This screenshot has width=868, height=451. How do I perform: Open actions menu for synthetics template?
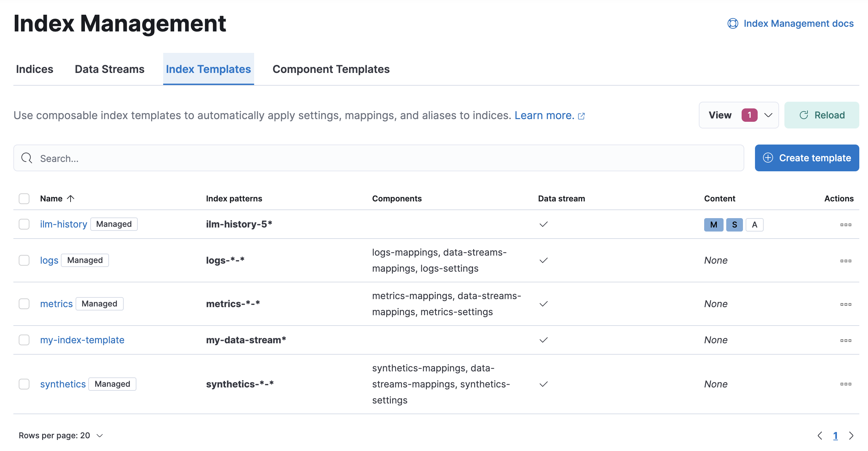846,384
